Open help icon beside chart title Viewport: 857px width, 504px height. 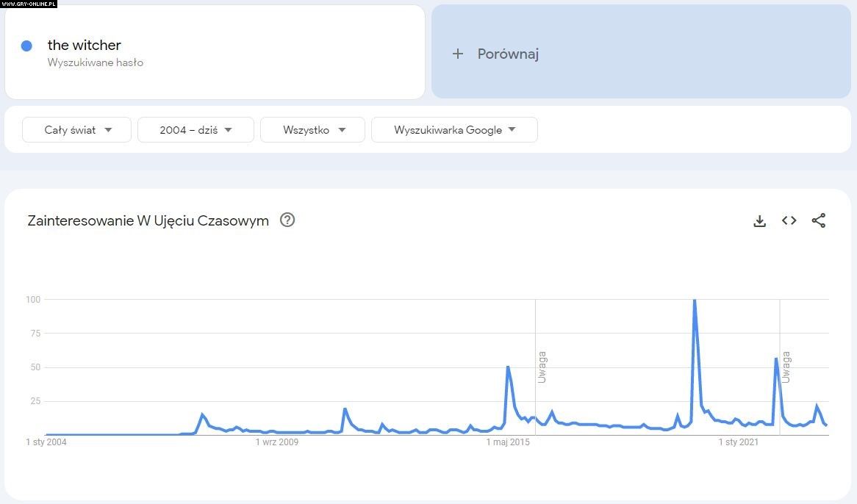(287, 220)
